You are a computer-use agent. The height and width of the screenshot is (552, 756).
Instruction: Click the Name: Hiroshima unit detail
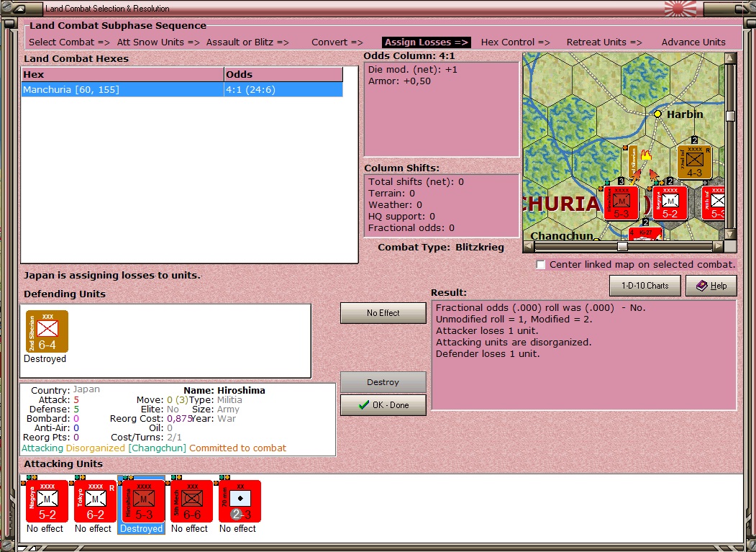point(224,390)
